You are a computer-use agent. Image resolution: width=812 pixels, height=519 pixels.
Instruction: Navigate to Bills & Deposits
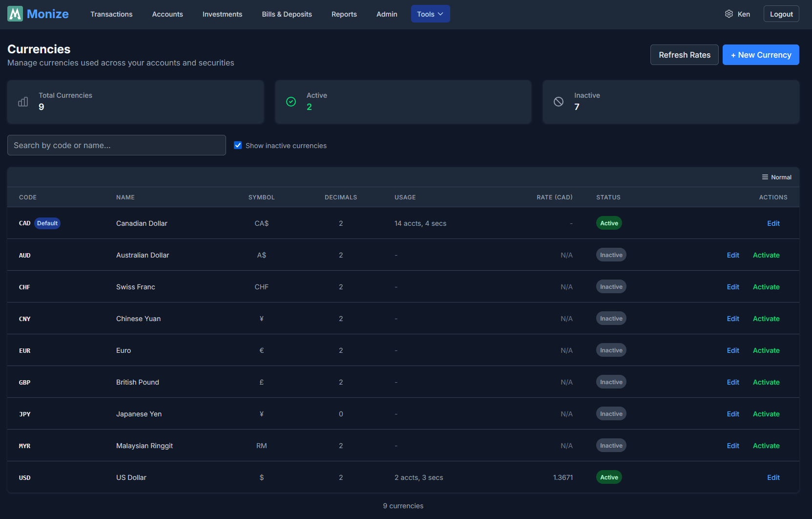(x=287, y=14)
